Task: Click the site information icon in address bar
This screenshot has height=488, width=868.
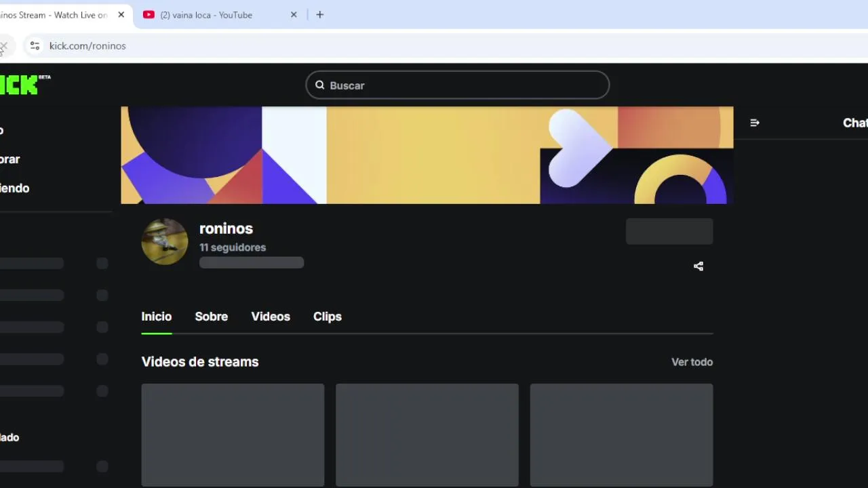Action: click(x=35, y=46)
